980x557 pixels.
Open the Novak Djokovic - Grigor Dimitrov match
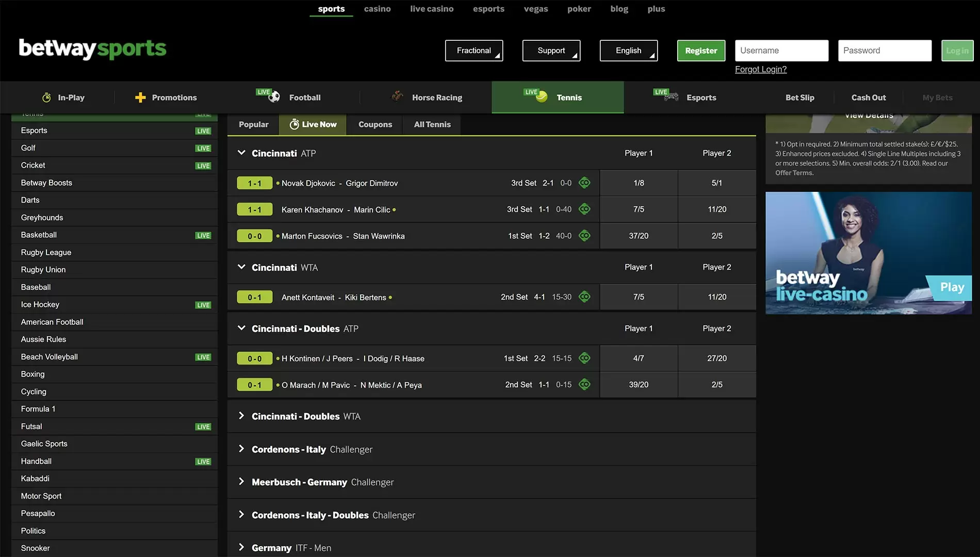339,183
